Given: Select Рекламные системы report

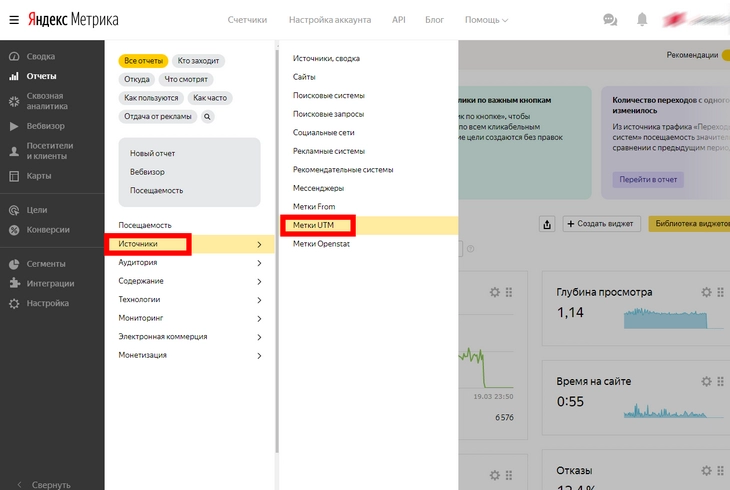Looking at the screenshot, I should pyautogui.click(x=329, y=151).
